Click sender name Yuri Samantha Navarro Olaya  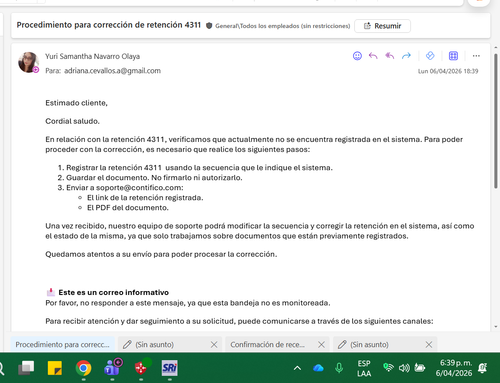click(x=92, y=56)
